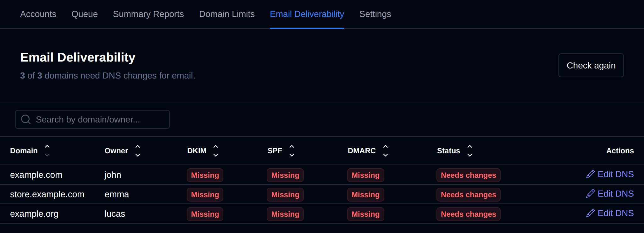Sort table by DKIM column arrows

(x=216, y=151)
